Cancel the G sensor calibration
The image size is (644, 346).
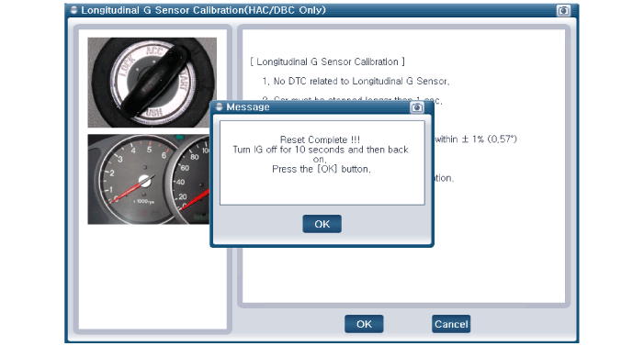451,324
